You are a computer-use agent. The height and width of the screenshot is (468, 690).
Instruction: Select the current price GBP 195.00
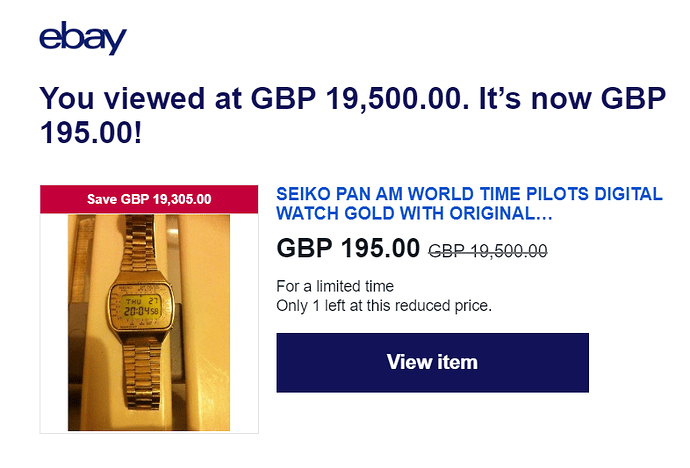[348, 248]
